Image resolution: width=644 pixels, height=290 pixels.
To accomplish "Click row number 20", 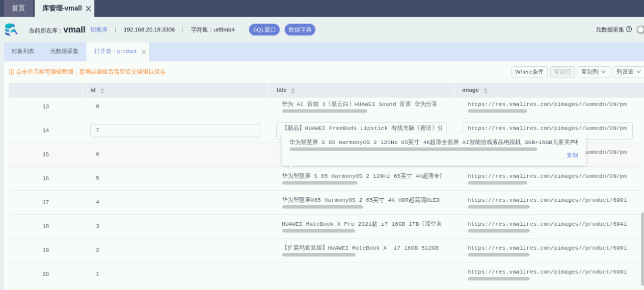I will click(46, 274).
